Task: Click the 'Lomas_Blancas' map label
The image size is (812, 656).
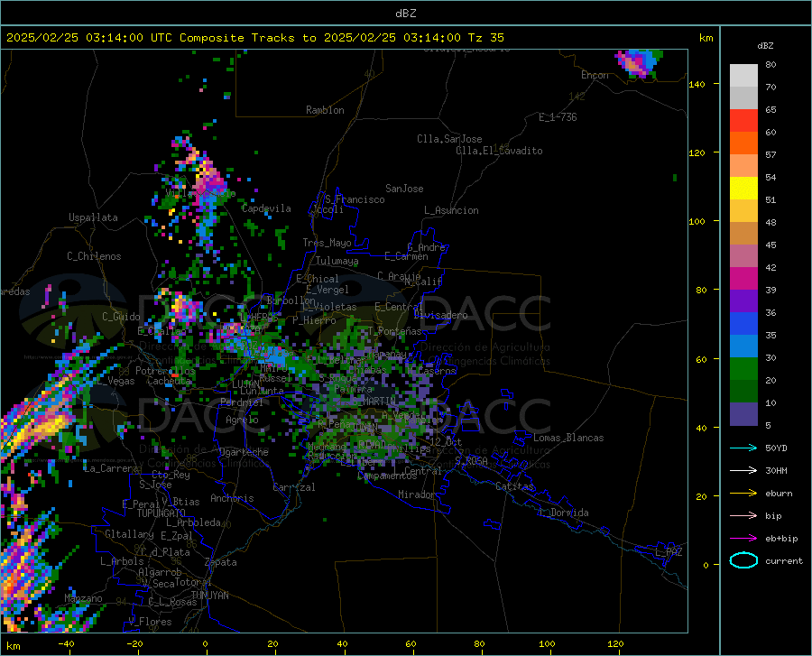Action: click(568, 438)
